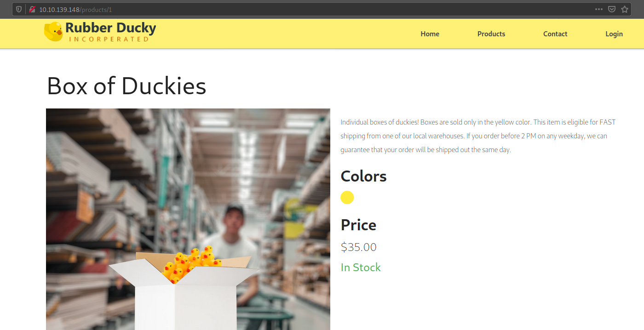Click the Box of Duckies heading
Screen dimensions: 644x330
[126, 85]
